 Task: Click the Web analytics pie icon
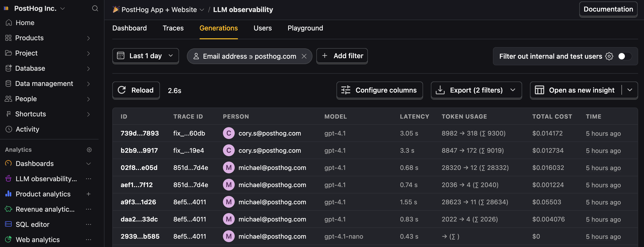click(8, 239)
